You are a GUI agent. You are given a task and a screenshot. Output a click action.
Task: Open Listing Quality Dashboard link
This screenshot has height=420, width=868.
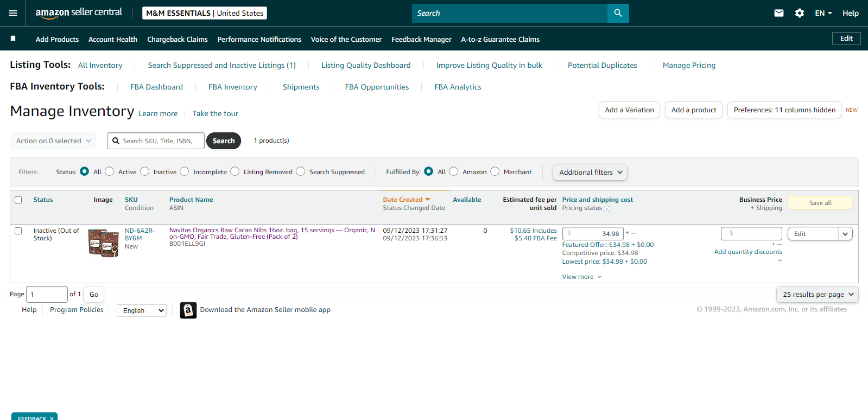click(366, 65)
